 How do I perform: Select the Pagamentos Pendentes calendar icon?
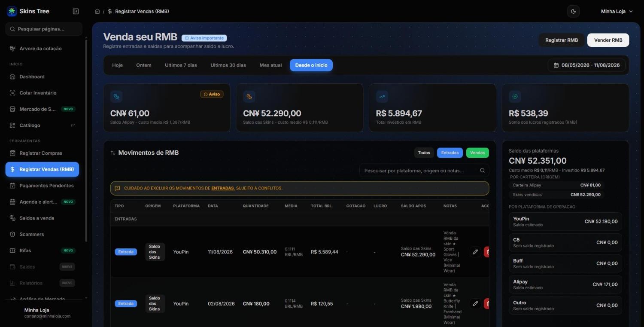pos(12,186)
